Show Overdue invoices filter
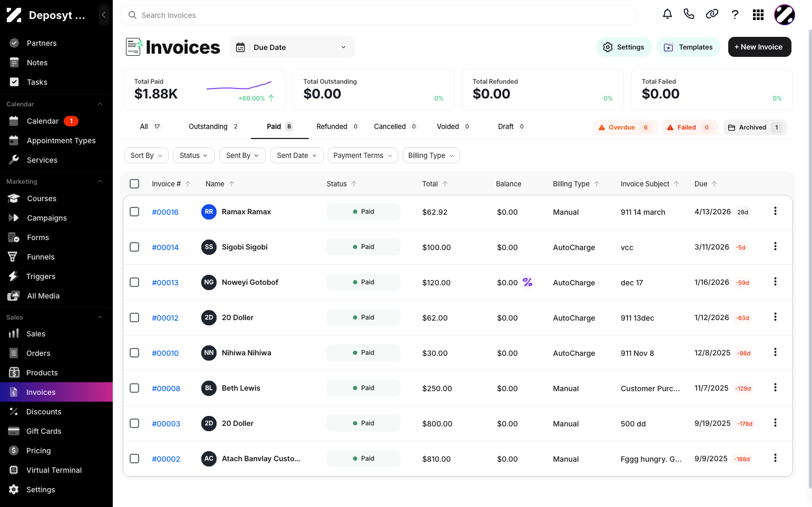812x507 pixels. pyautogui.click(x=625, y=127)
